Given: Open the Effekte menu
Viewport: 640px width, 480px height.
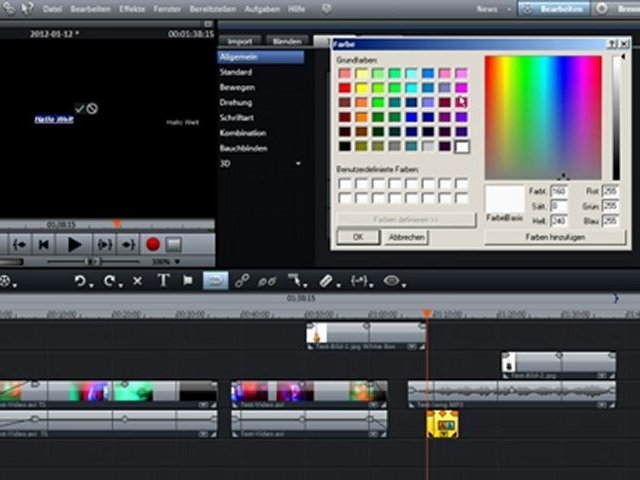Looking at the screenshot, I should (x=132, y=8).
